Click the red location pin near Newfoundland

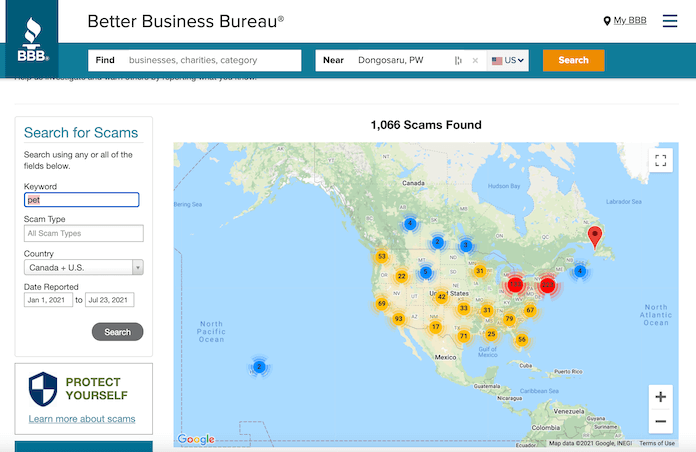point(595,237)
